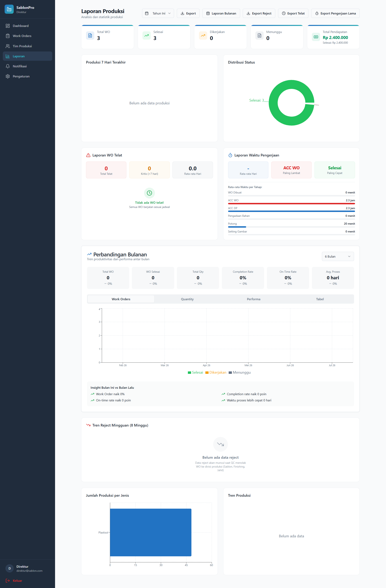Click the Dashboard grid icon in sidebar
The image size is (386, 588).
(8, 26)
